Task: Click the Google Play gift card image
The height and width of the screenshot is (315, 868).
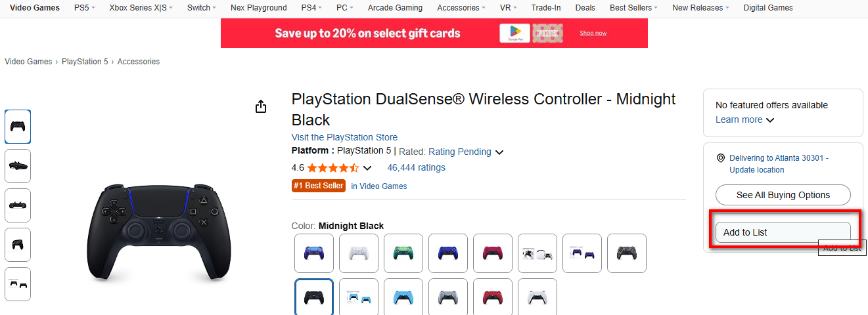Action: point(514,33)
